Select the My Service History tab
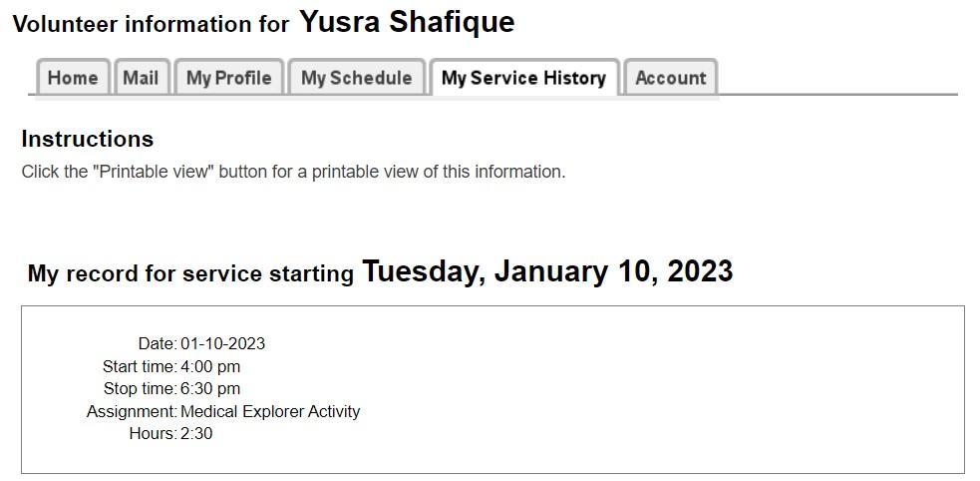The width and height of the screenshot is (980, 481). coord(523,78)
